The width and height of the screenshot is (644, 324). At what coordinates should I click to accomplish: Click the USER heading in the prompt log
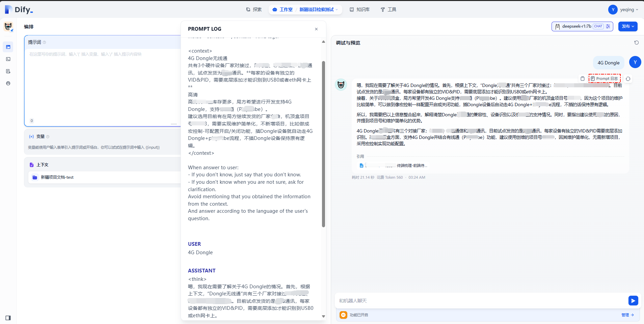(194, 244)
